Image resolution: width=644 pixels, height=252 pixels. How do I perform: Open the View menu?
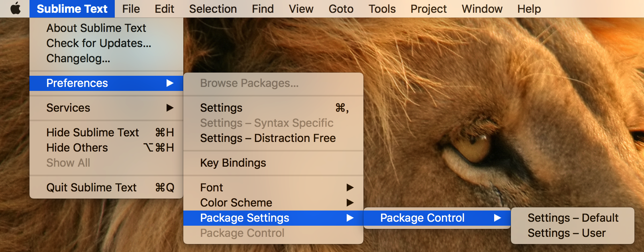[301, 9]
